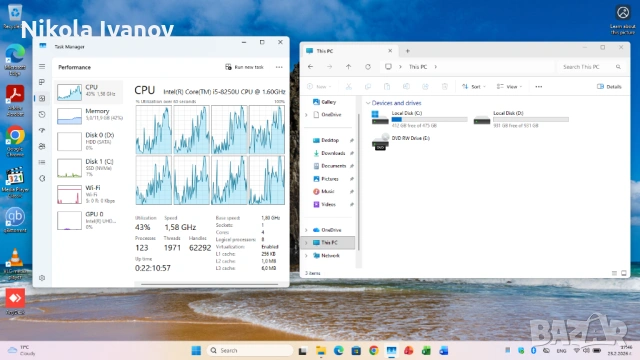Open Music quick access folder

324,191
